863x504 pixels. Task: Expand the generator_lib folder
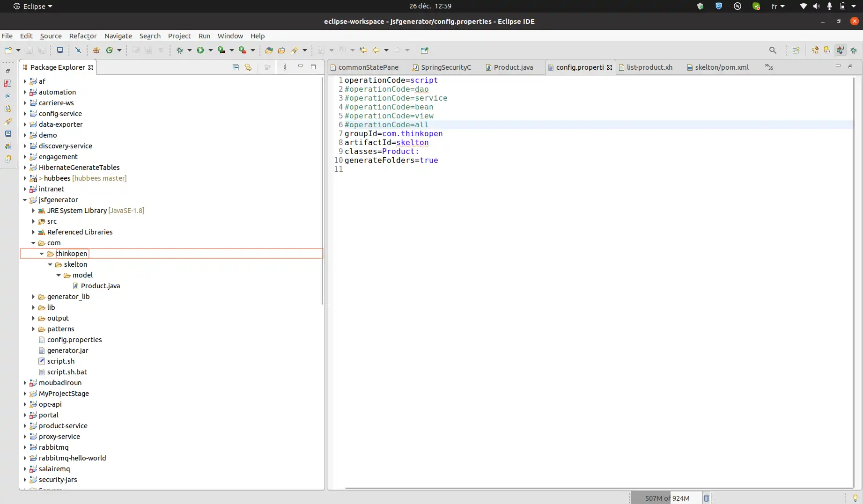[33, 297]
